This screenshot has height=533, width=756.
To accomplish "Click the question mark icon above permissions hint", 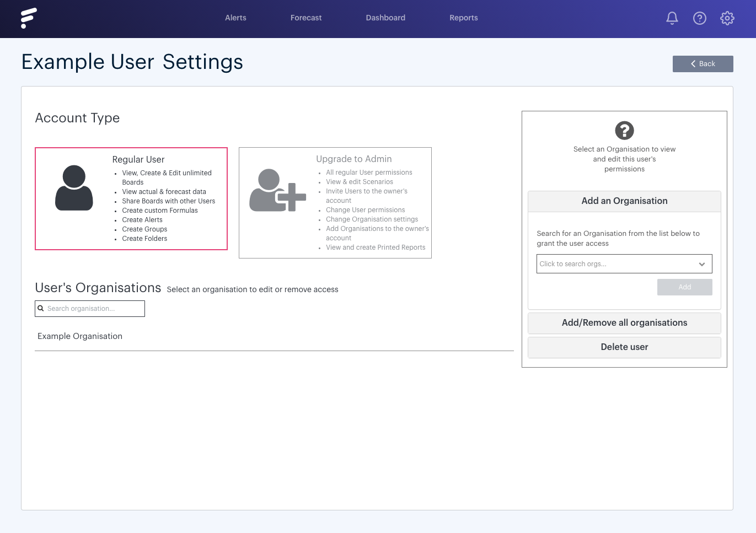I will pyautogui.click(x=624, y=131).
